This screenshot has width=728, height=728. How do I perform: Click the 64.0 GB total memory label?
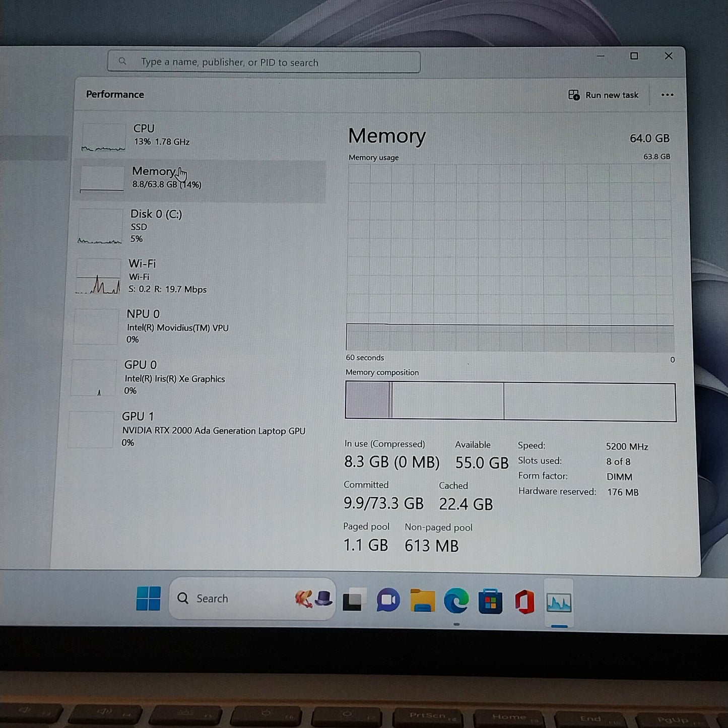tap(649, 138)
